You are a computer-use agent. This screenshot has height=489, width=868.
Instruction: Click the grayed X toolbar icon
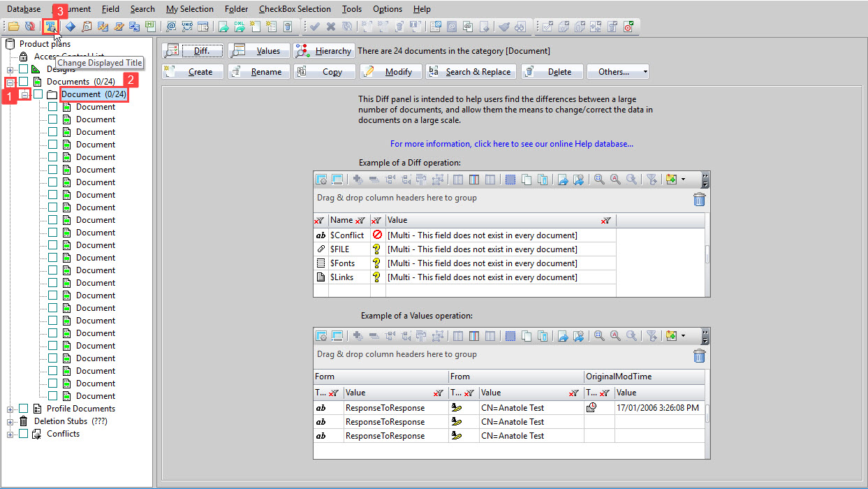(x=331, y=27)
